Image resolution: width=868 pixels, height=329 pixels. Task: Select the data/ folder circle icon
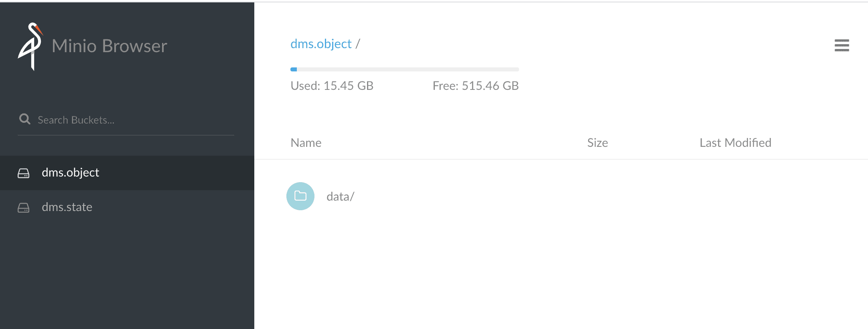tap(300, 196)
